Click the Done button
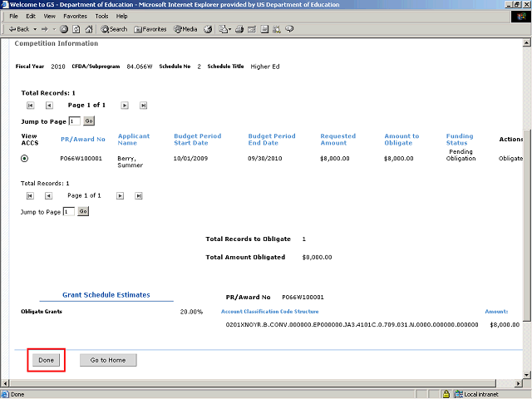 (x=47, y=360)
